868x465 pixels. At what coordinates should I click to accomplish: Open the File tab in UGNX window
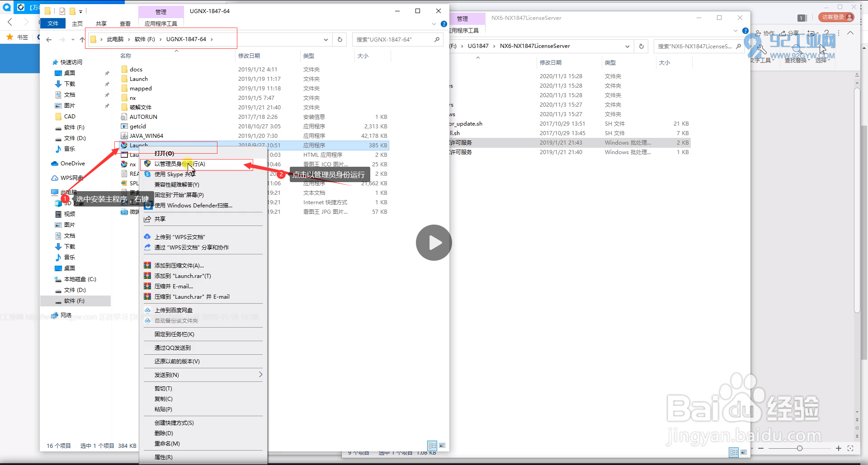[53, 23]
